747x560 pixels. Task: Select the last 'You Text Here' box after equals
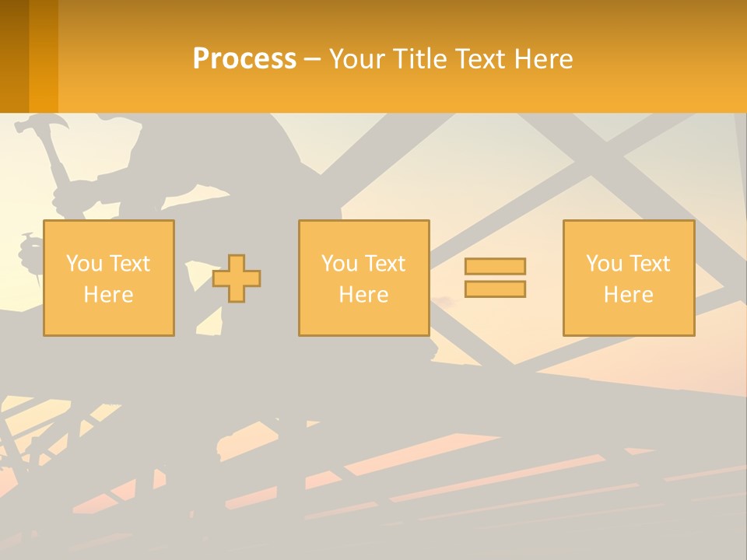630,278
